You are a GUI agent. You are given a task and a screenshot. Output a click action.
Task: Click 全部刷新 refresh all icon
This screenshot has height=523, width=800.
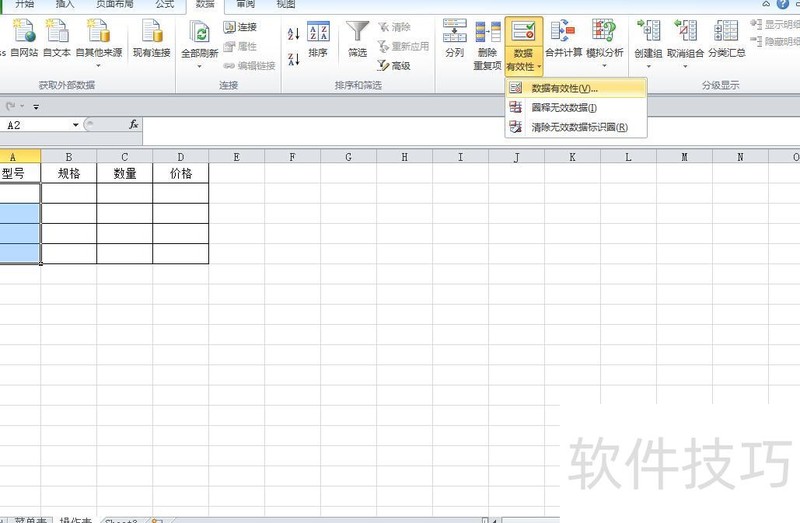[x=199, y=43]
